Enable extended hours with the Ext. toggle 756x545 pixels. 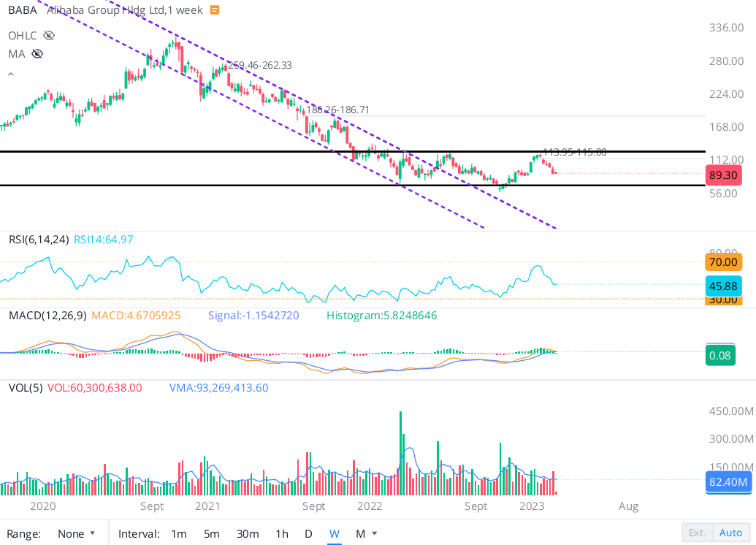tap(697, 533)
